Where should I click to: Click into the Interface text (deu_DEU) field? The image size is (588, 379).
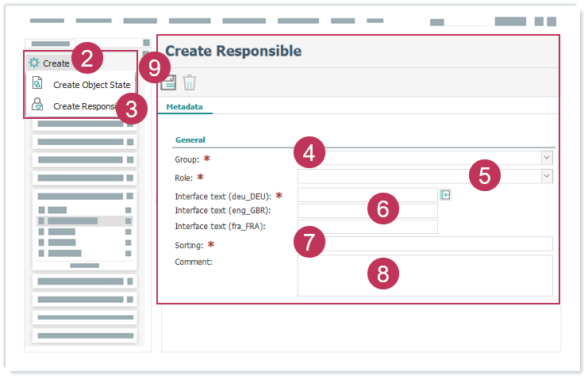click(367, 195)
